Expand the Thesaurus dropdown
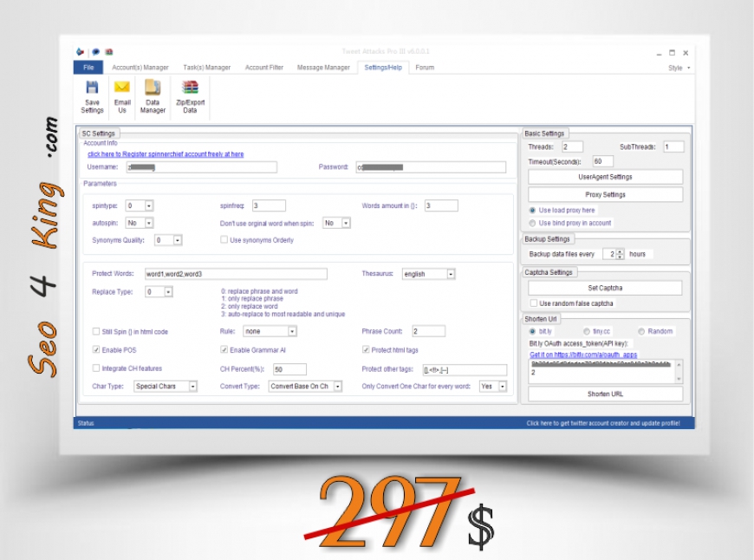 (451, 274)
